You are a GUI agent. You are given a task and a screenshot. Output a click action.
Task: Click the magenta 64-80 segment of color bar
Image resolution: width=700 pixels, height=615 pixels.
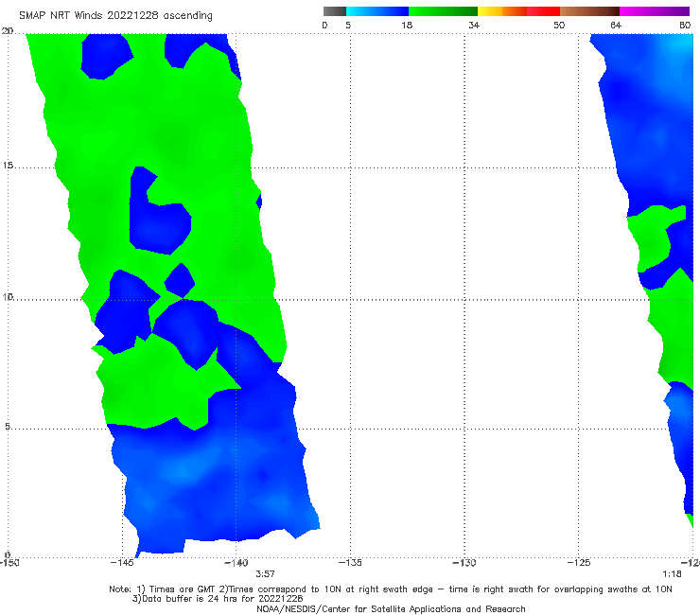pos(655,11)
